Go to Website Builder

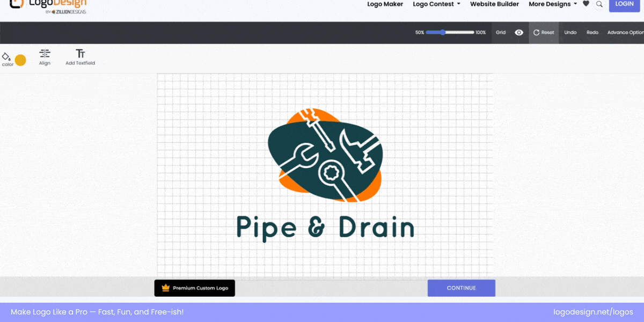(x=494, y=4)
